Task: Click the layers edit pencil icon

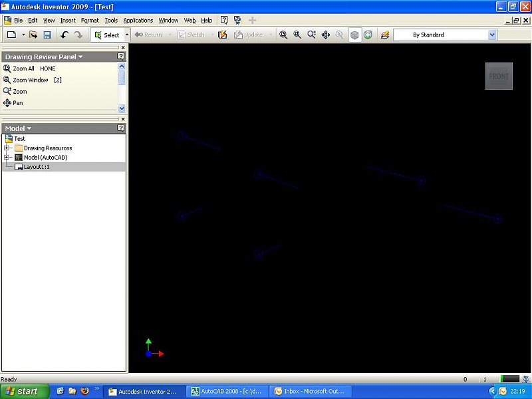Action: click(x=385, y=35)
